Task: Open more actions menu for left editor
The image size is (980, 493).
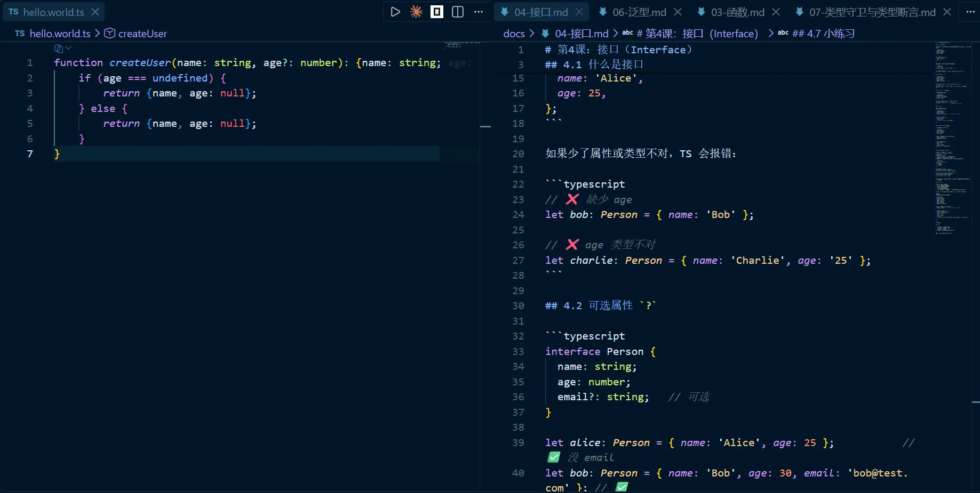Action: click(479, 12)
